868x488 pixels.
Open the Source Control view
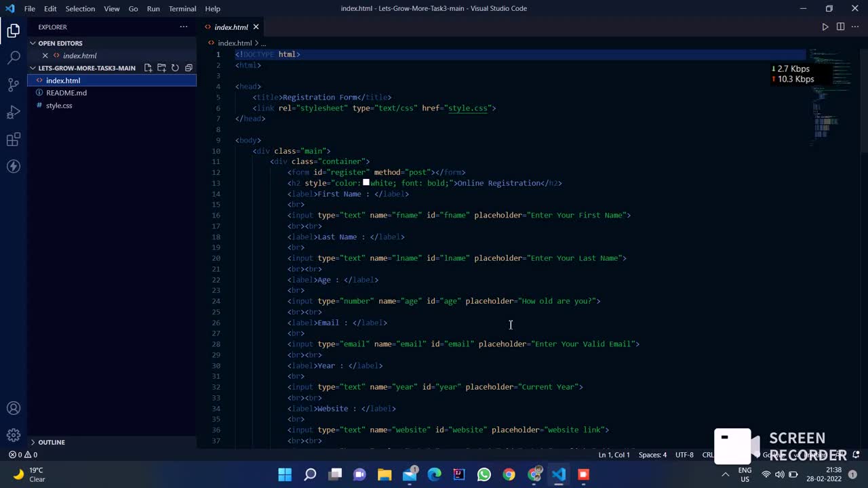(x=14, y=85)
